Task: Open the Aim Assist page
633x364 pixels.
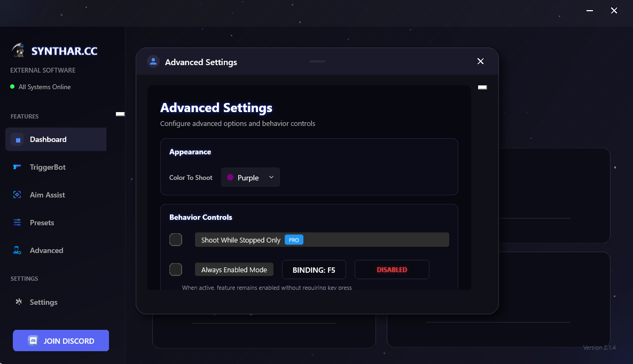Action: [x=56, y=195]
